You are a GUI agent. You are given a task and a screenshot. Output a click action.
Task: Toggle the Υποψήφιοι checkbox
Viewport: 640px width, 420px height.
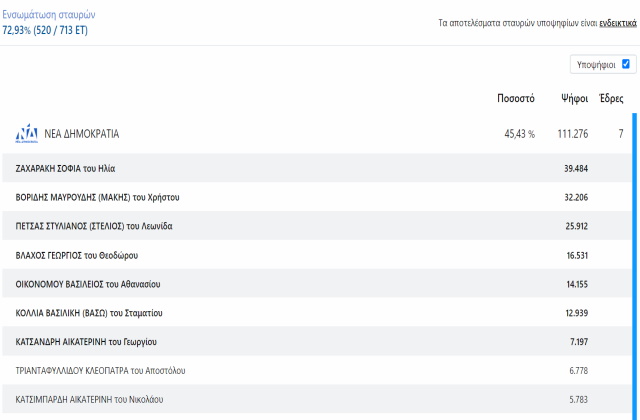pos(625,64)
